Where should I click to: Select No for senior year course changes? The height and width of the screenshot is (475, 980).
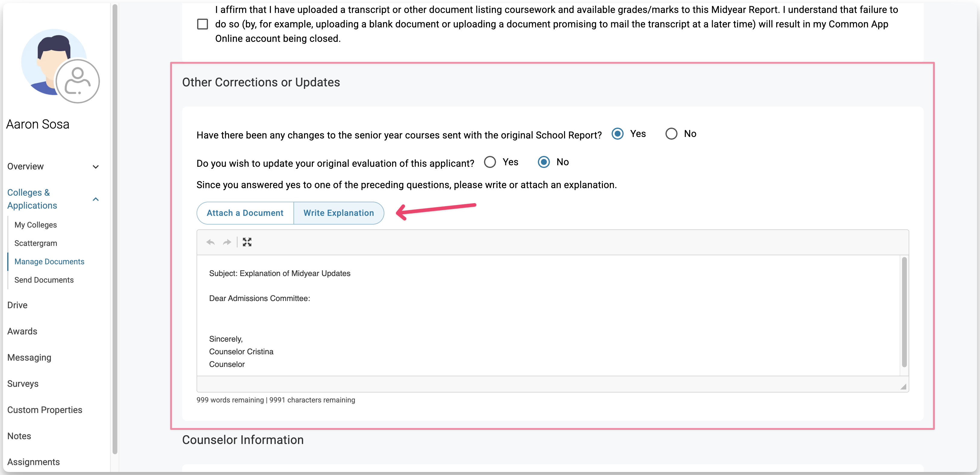coord(671,134)
